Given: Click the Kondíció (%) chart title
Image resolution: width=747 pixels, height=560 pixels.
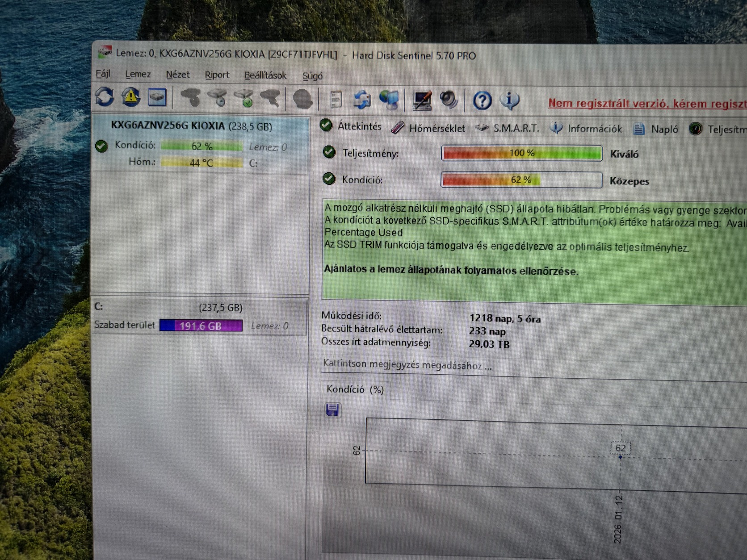Looking at the screenshot, I should tap(355, 389).
